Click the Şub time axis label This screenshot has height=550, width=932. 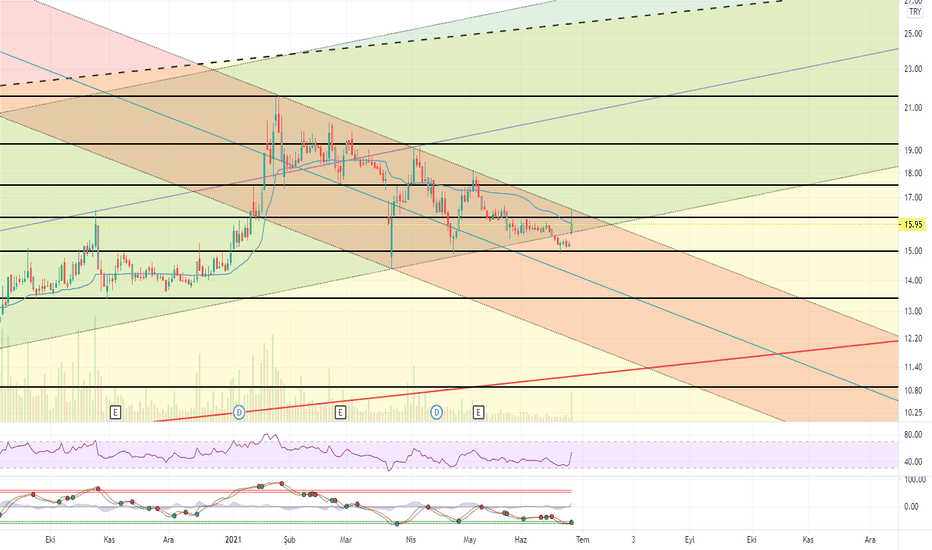(289, 540)
